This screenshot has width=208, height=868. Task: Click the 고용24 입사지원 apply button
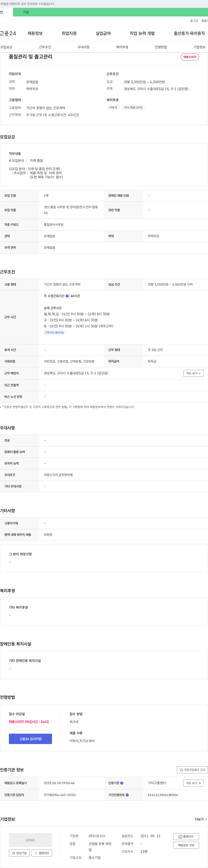pyautogui.click(x=30, y=739)
